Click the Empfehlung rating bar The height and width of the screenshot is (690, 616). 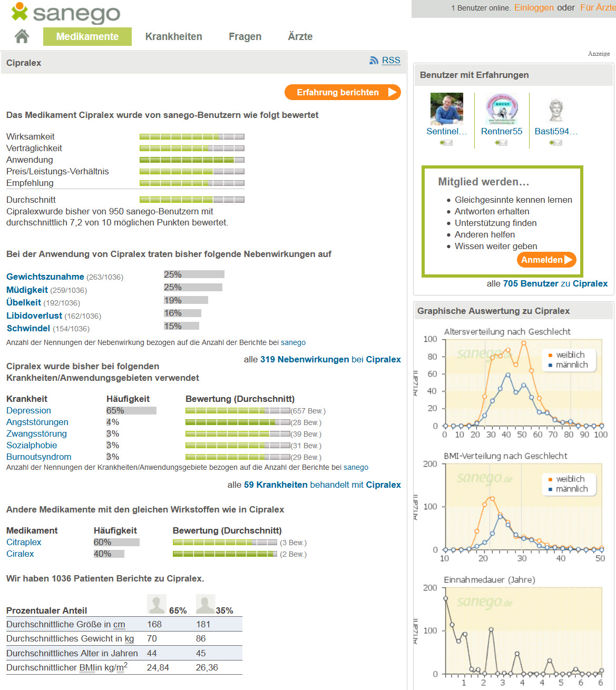point(192,183)
